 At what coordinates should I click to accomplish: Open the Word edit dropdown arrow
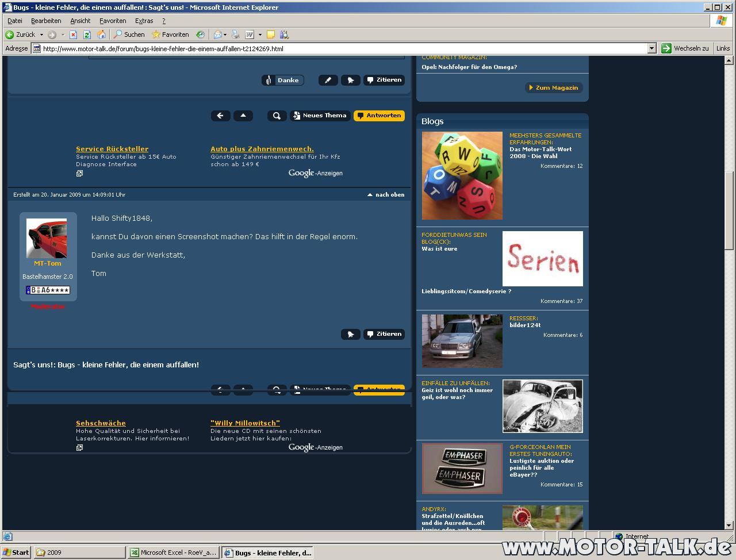click(260, 34)
